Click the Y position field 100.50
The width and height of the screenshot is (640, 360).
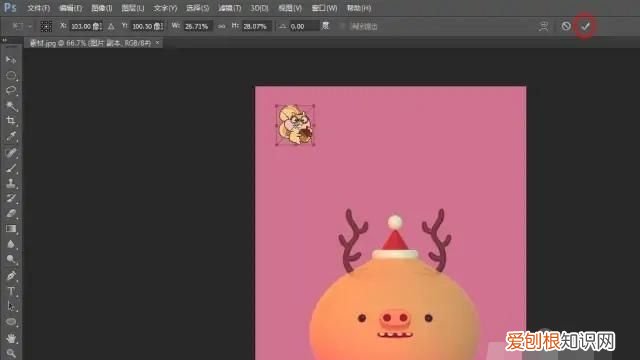(x=148, y=27)
